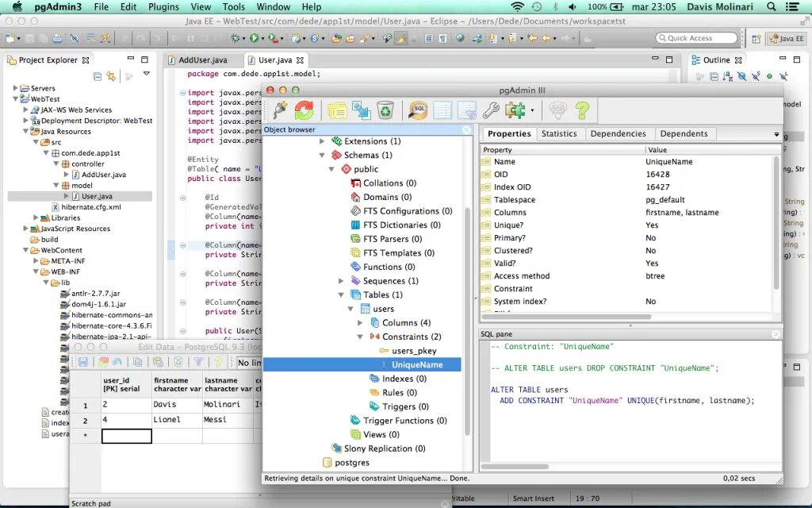The height and width of the screenshot is (508, 812).
Task: Open the AddUser.java editor tab
Action: [x=202, y=60]
